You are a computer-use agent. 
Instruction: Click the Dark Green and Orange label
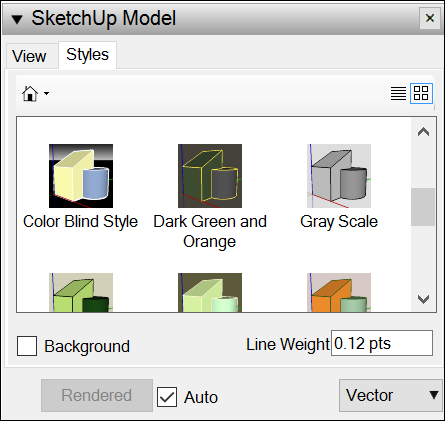210,232
